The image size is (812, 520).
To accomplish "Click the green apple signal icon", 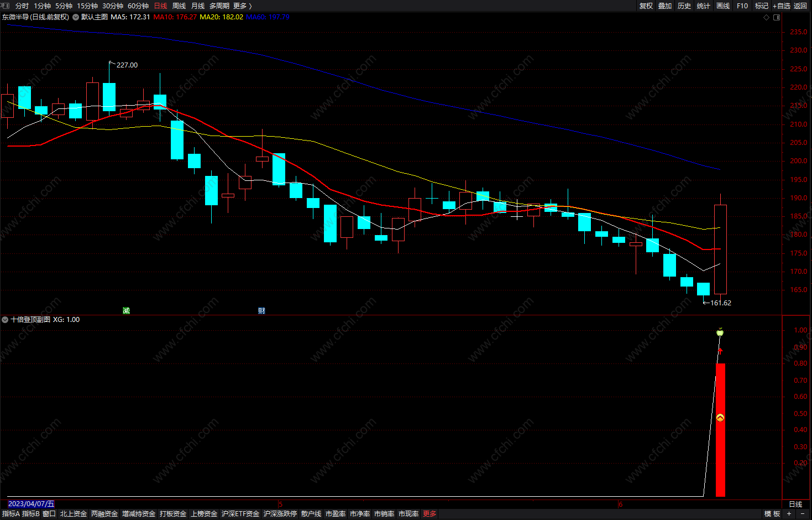I will [x=720, y=332].
